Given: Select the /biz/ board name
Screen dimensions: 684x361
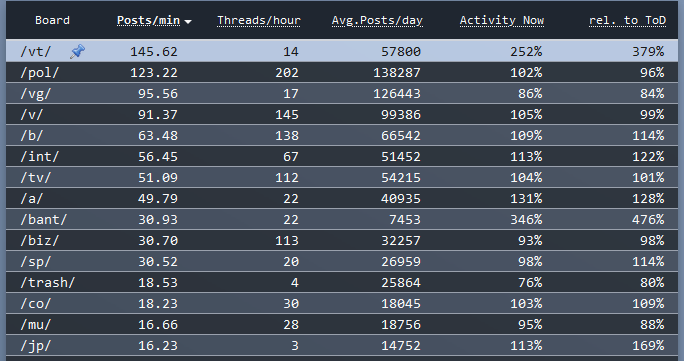Looking at the screenshot, I should 40,240.
